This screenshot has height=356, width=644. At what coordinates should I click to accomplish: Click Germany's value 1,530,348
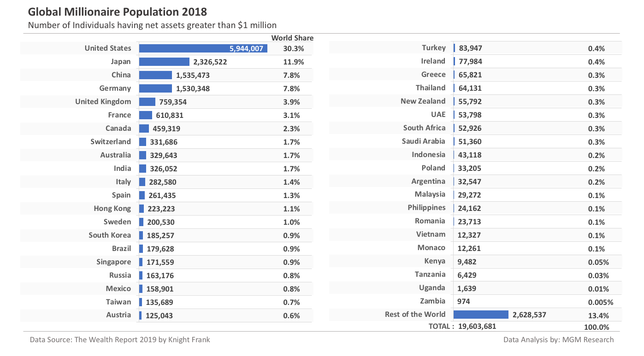coord(193,89)
